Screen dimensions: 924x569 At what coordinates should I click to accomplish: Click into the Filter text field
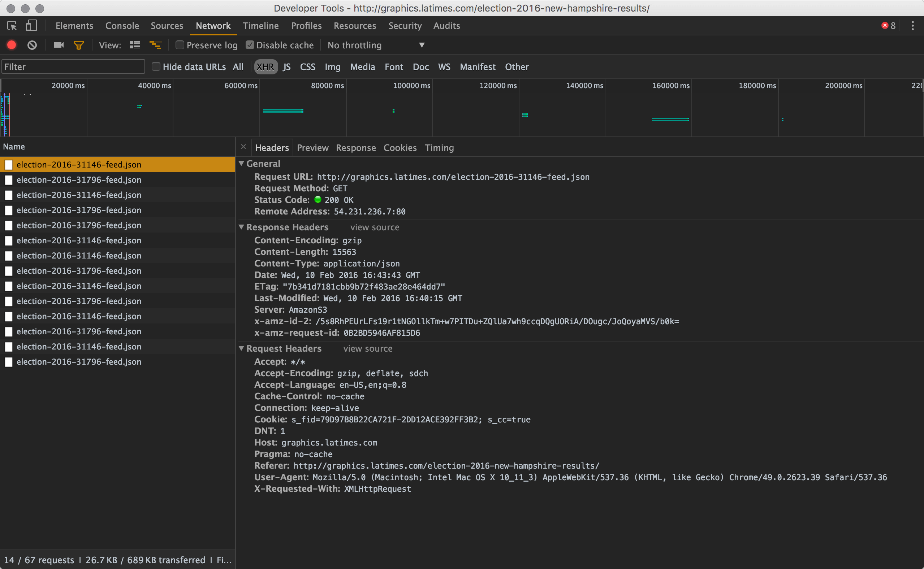pyautogui.click(x=73, y=66)
